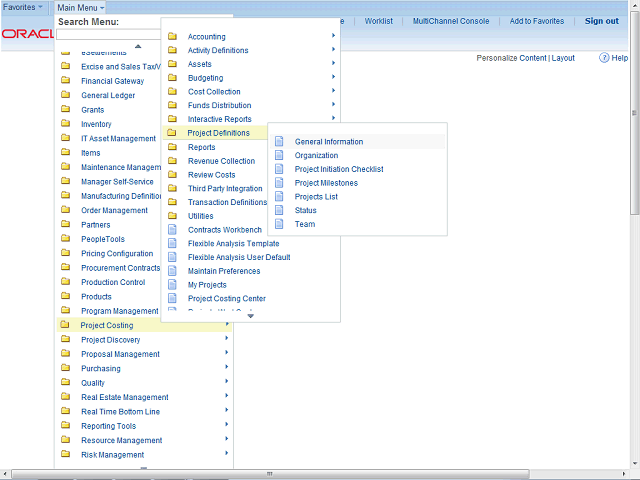The width and height of the screenshot is (640, 480).
Task: Click the Layout personalize link
Action: click(563, 58)
